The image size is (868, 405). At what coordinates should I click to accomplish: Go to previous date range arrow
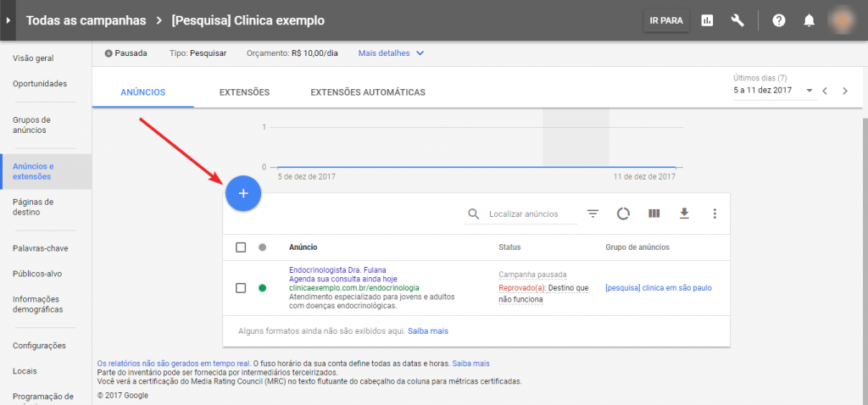click(825, 91)
